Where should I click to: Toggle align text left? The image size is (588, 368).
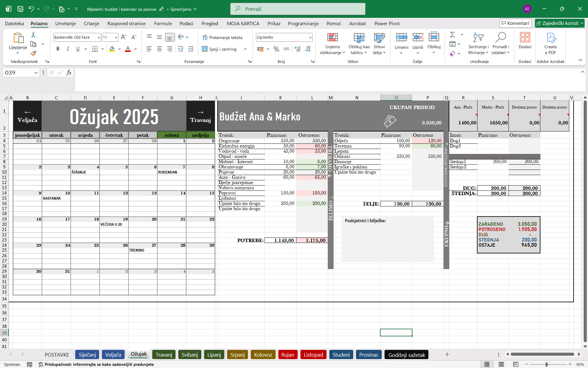pyautogui.click(x=149, y=49)
